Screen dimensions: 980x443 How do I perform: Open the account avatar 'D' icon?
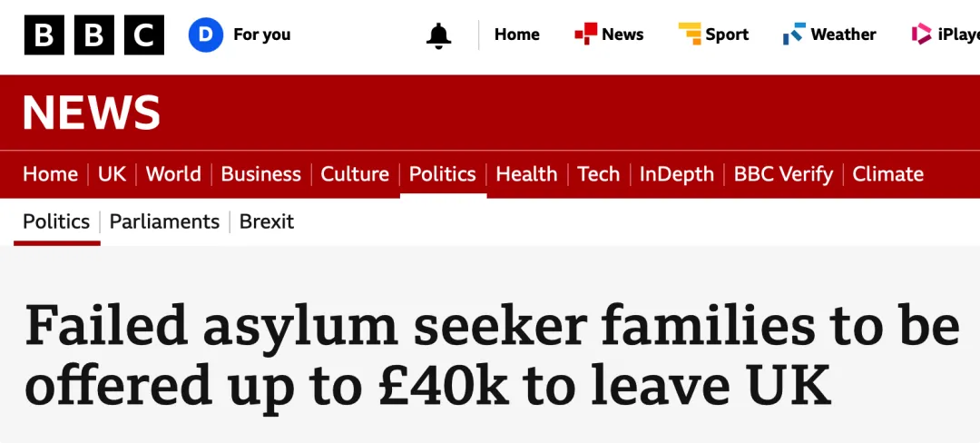point(206,34)
